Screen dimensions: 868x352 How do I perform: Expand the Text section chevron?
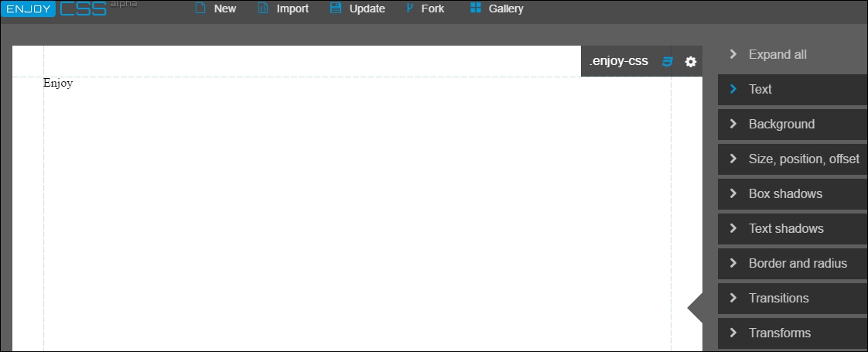733,89
